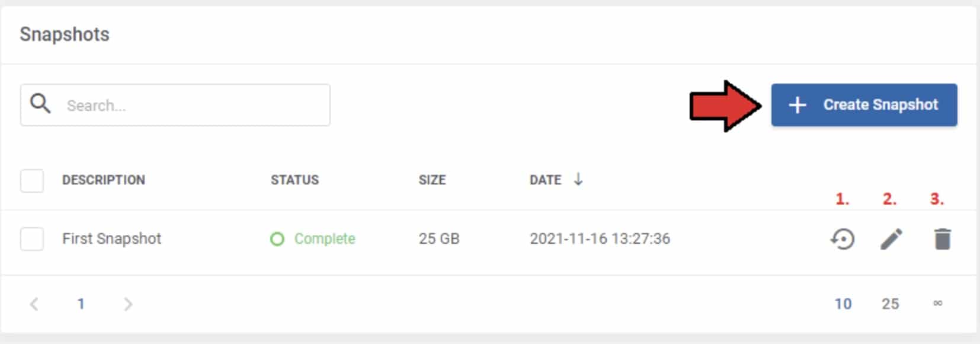
Task: Toggle the select-all snapshots checkbox
Action: (x=32, y=180)
